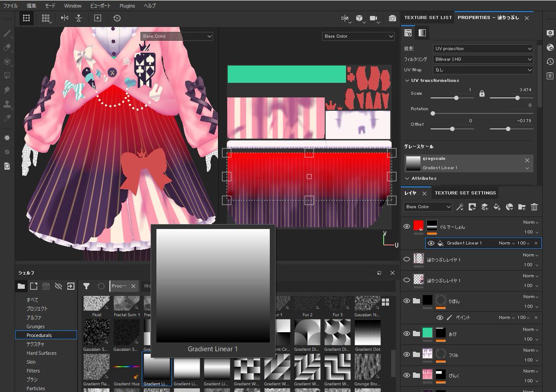This screenshot has height=392, width=556.
Task: Open the camera video settings icon
Action: tap(374, 18)
